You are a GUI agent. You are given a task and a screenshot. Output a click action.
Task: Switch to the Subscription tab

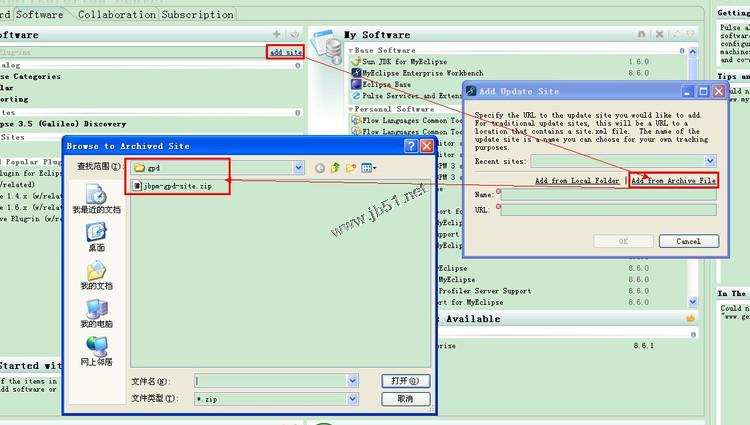click(198, 14)
